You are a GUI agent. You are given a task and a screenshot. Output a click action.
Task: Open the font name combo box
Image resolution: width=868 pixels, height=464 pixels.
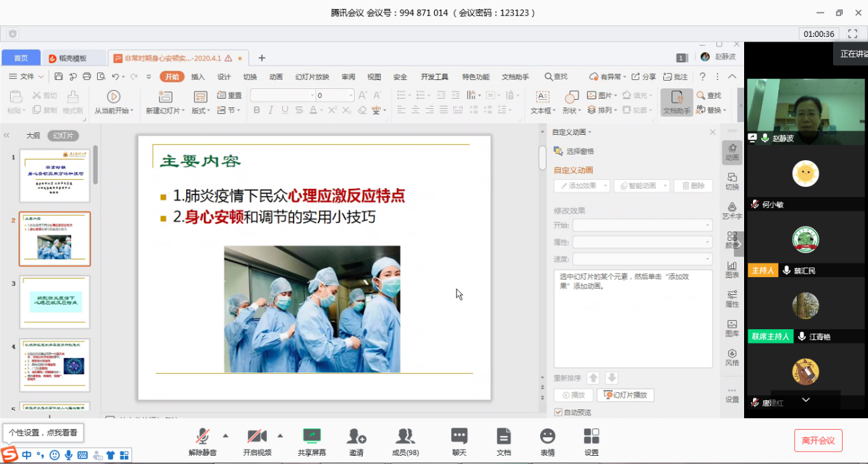click(283, 96)
